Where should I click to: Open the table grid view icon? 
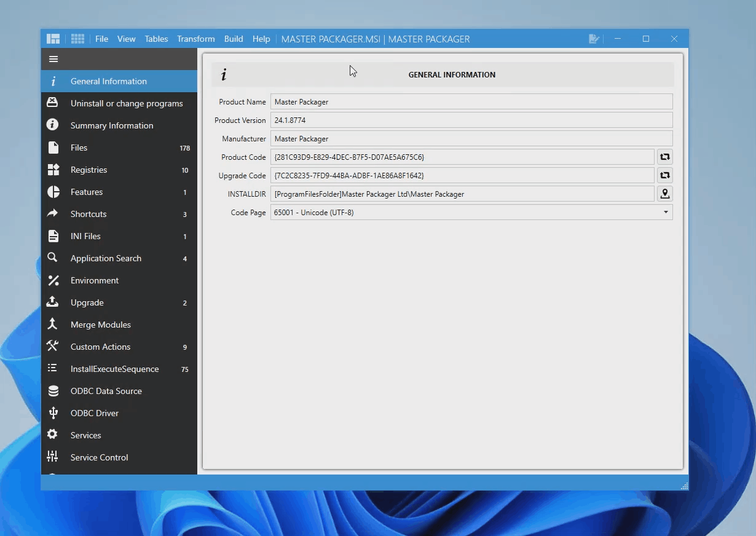[77, 39]
